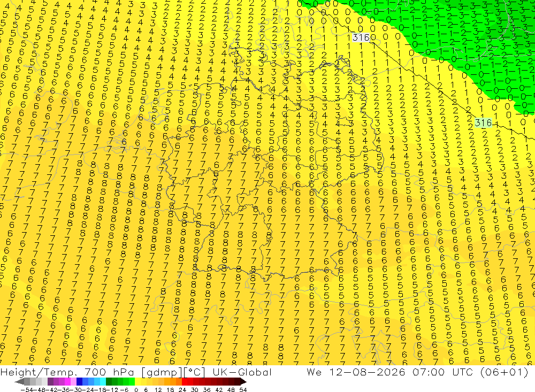Click the 'Height/Temp. 700 hPa' title text

pyautogui.click(x=68, y=372)
